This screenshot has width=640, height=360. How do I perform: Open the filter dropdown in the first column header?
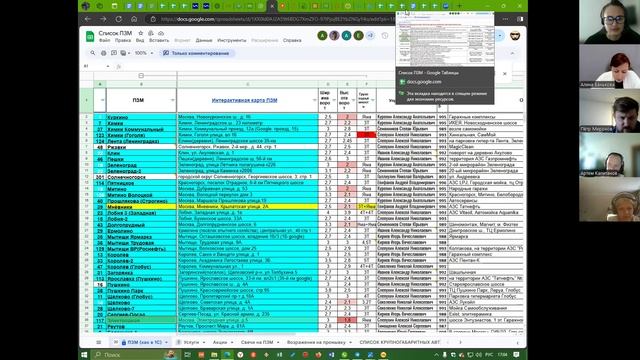point(102,100)
